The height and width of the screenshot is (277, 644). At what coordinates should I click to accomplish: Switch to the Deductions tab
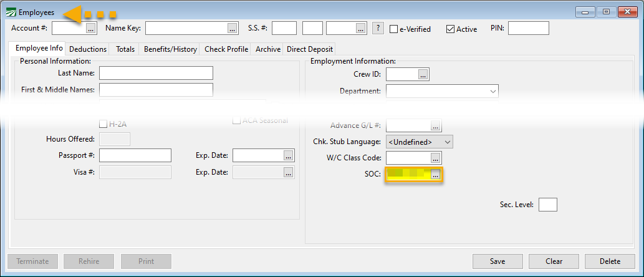tap(88, 49)
